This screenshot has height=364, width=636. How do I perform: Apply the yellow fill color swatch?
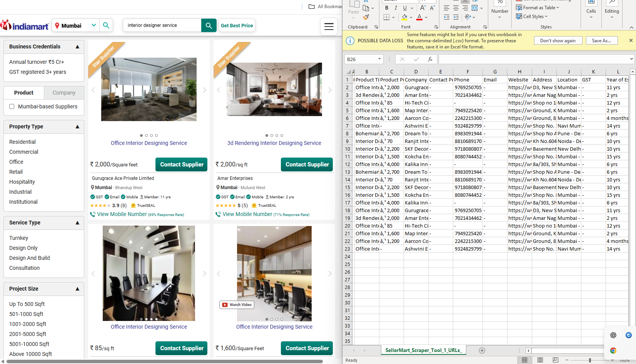[404, 17]
